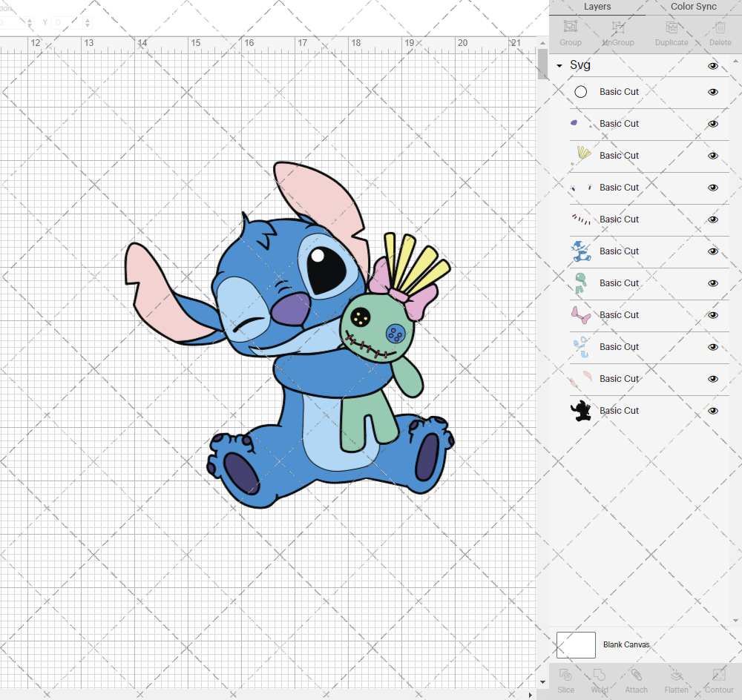The width and height of the screenshot is (742, 700).
Task: Select the pink bow layer thumbnail
Action: 581,314
